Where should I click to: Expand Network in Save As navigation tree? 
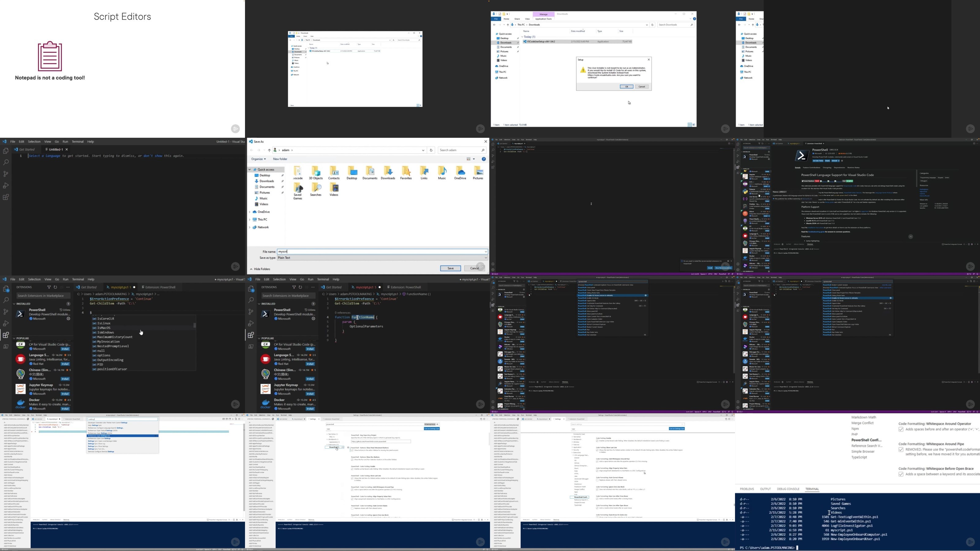coord(250,227)
